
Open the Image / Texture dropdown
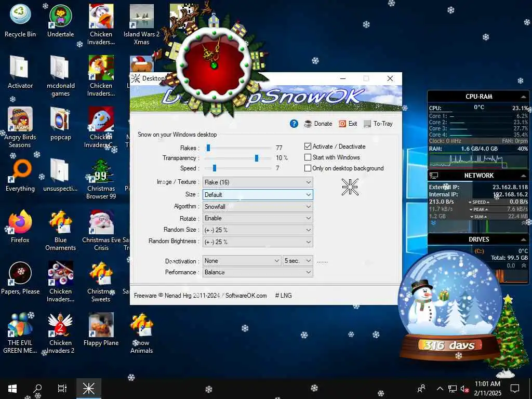pos(258,182)
